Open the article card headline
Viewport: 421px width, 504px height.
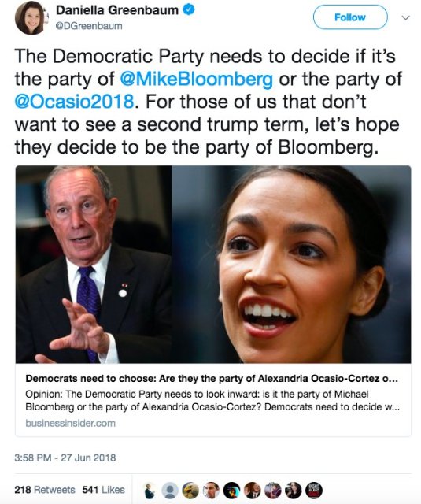coord(212,378)
